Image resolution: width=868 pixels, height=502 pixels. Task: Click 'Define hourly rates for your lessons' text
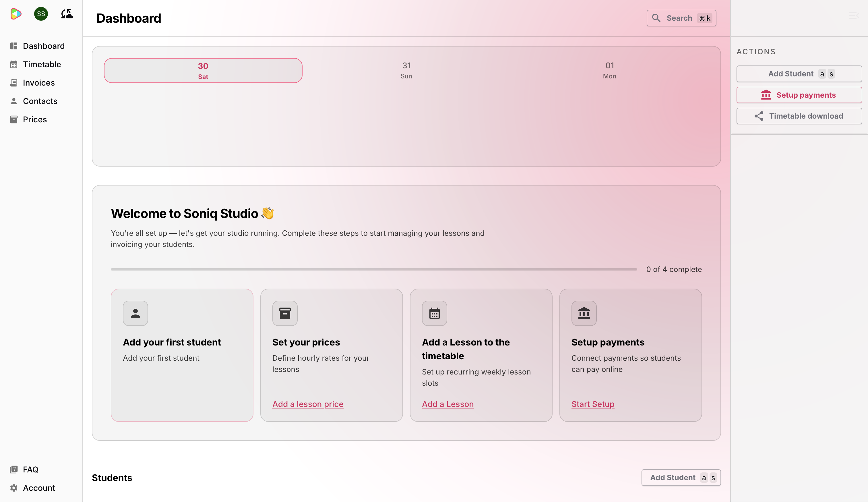[321, 364]
